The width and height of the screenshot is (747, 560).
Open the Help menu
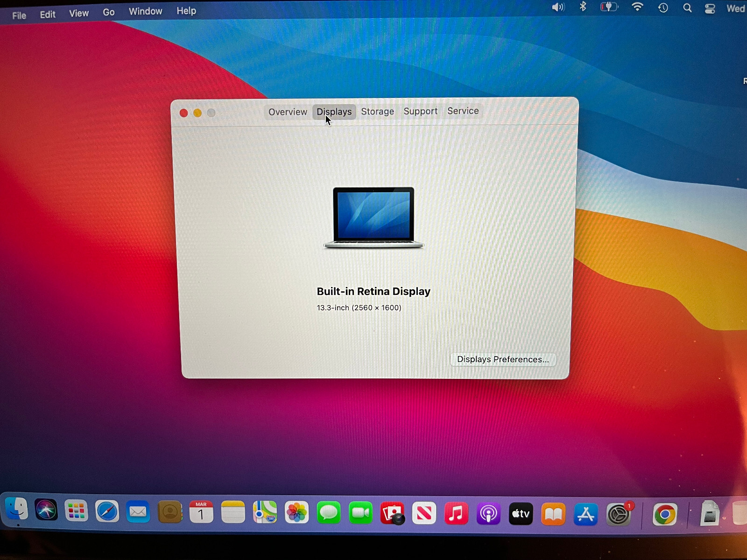pyautogui.click(x=186, y=11)
